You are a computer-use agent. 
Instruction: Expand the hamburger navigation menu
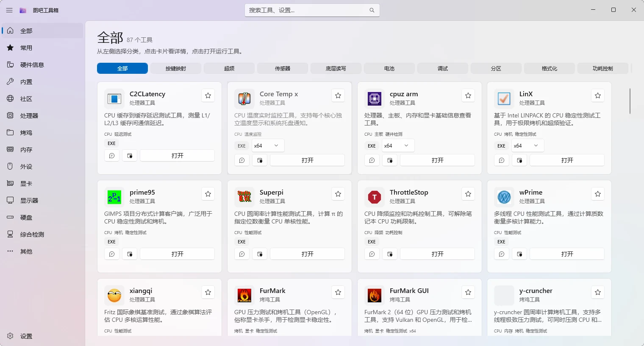[9, 10]
